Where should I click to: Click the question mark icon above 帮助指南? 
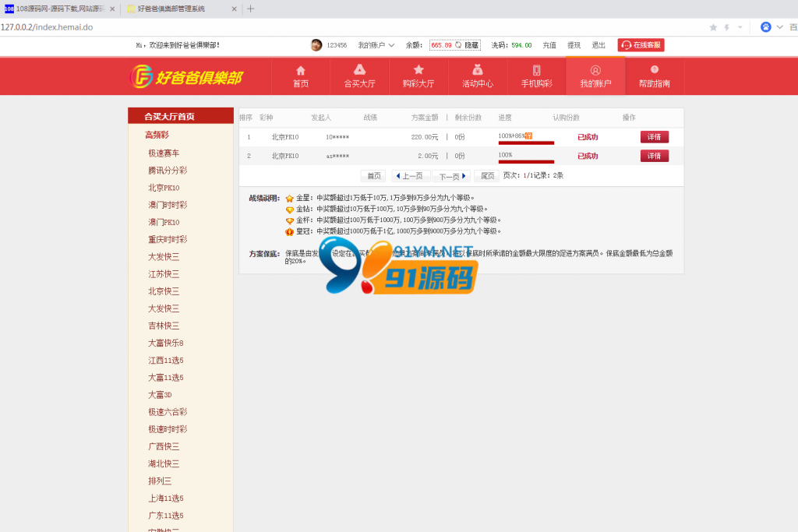pyautogui.click(x=655, y=69)
